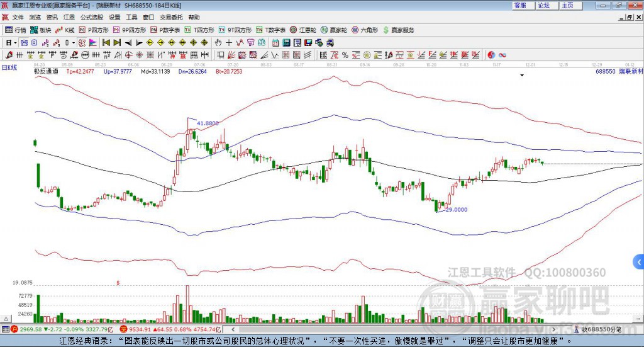The height and width of the screenshot is (347, 644).
Task: Click the horizontal scrollbar track at bottom
Action: [x=392, y=329]
